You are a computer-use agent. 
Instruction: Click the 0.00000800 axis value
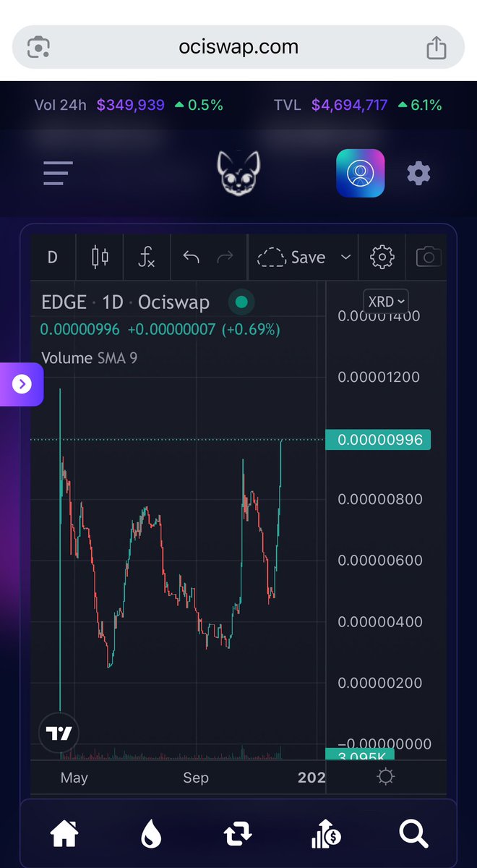coord(379,499)
